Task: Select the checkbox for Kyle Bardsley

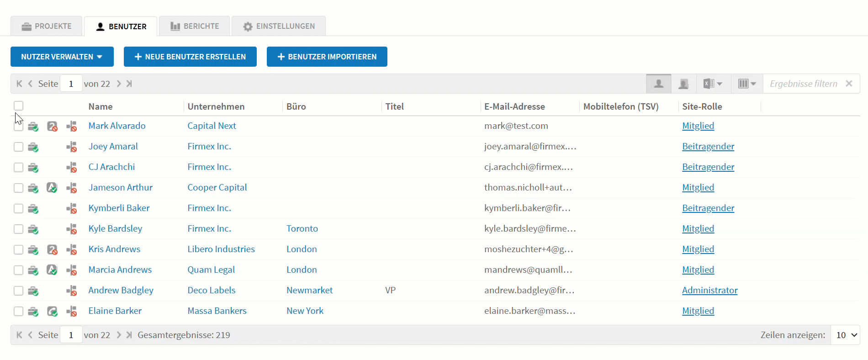Action: (18, 229)
